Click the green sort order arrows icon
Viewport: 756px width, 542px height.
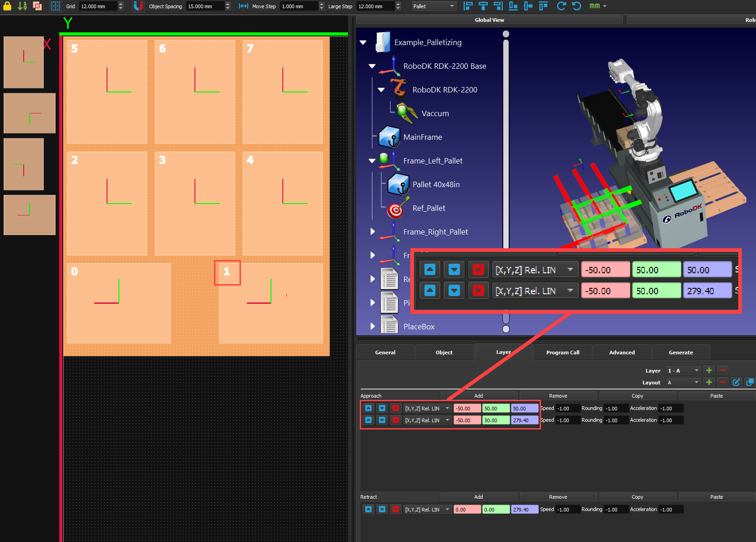pyautogui.click(x=22, y=6)
